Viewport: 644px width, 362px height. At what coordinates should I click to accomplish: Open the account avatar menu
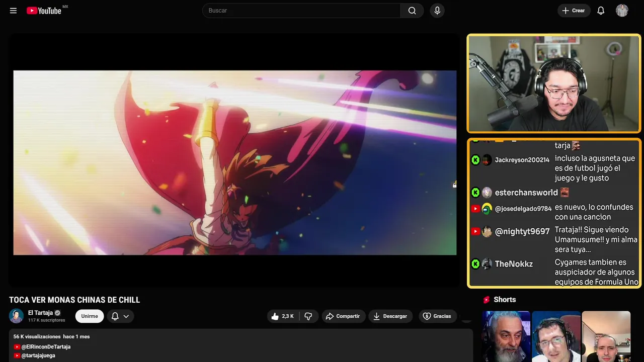[622, 11]
